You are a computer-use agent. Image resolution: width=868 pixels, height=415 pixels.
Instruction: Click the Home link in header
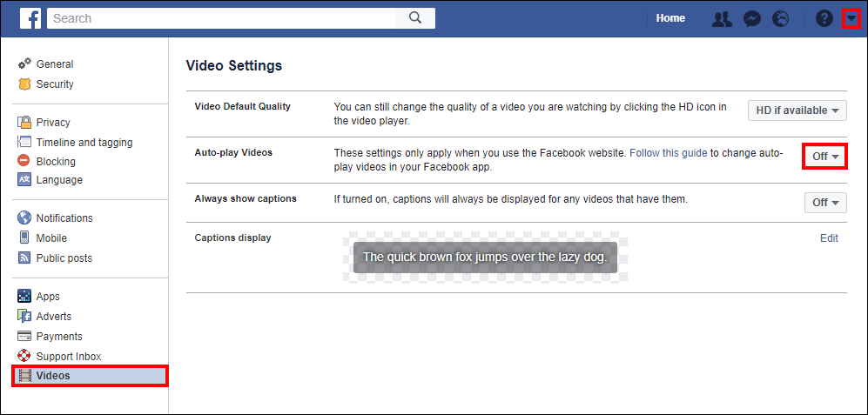coord(670,18)
